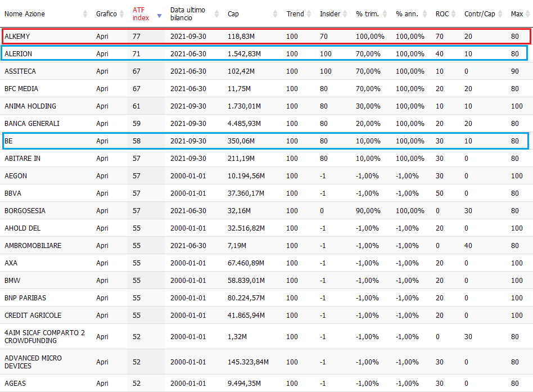Click the Contr/Cap sort arrows
533x392 pixels.
click(x=500, y=14)
